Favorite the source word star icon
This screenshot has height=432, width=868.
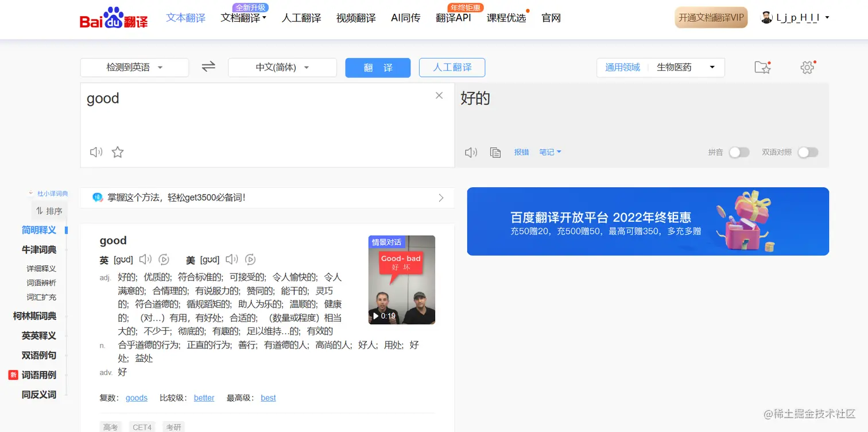[118, 152]
